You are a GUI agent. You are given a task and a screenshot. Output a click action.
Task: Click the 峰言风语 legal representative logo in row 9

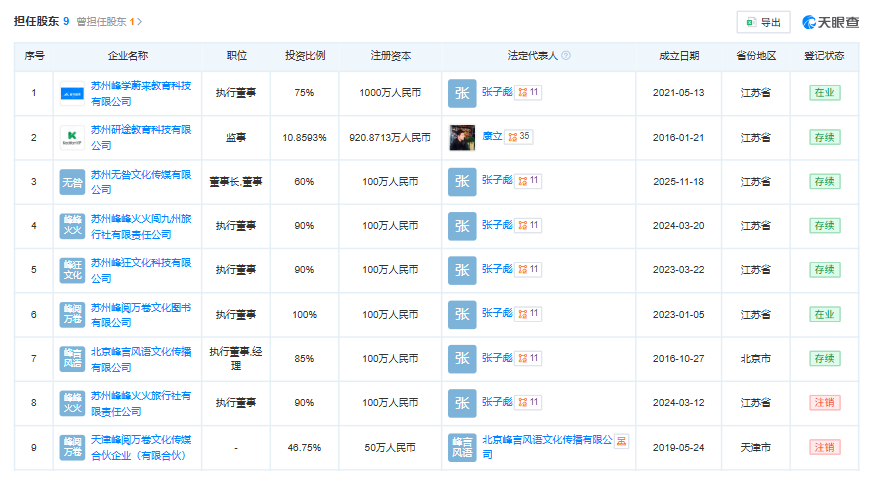461,447
